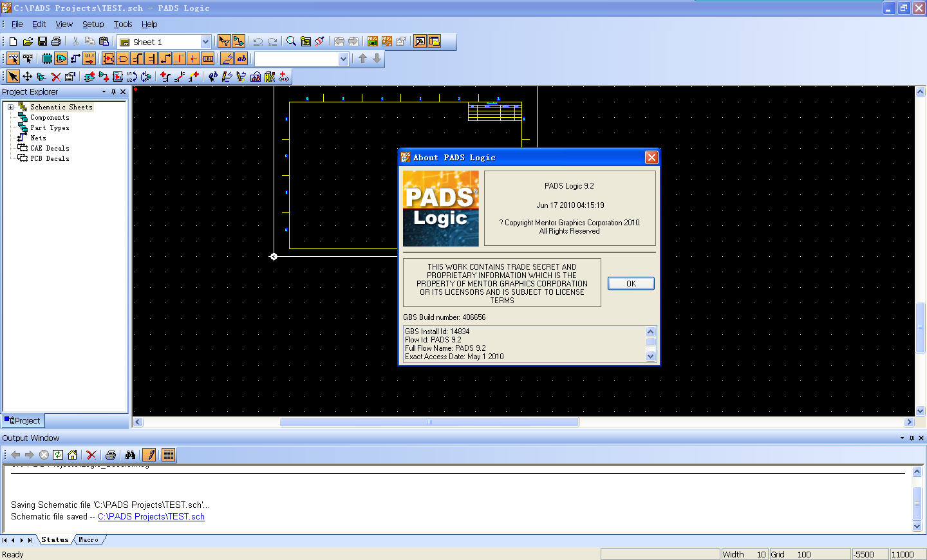Click the Home icon in Output Window toolbar
927x560 pixels.
point(72,455)
